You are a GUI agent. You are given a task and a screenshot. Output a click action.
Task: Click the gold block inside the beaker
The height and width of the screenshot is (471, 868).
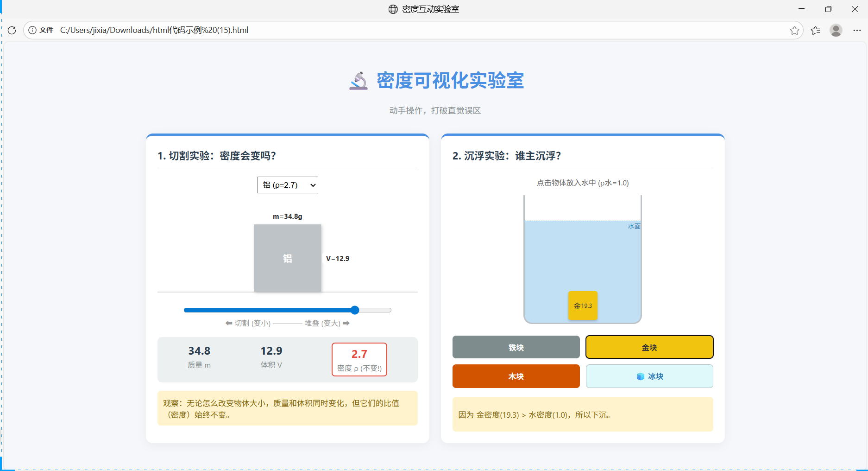583,306
